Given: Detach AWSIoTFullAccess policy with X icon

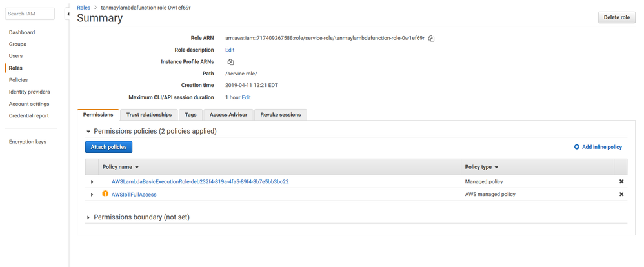Looking at the screenshot, I should click(x=621, y=194).
